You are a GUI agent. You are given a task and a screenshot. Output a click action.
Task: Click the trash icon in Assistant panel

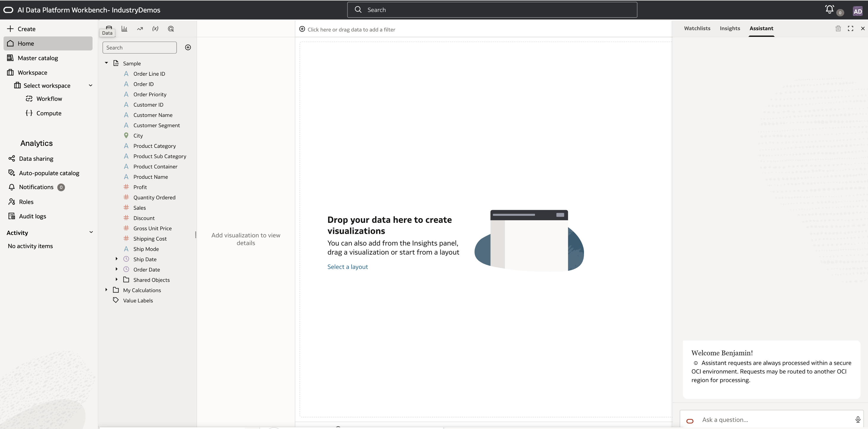(x=838, y=28)
